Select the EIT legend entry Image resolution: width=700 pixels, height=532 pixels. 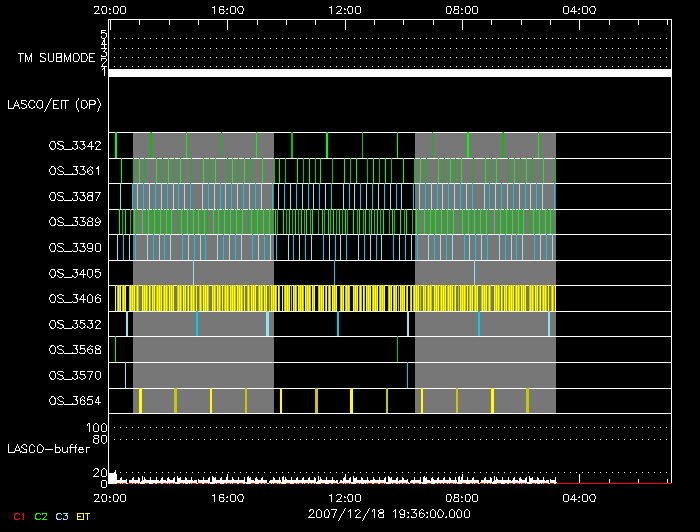coord(83,516)
